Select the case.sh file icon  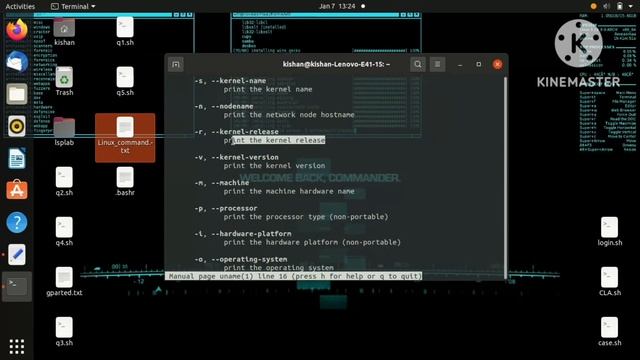tap(609, 331)
